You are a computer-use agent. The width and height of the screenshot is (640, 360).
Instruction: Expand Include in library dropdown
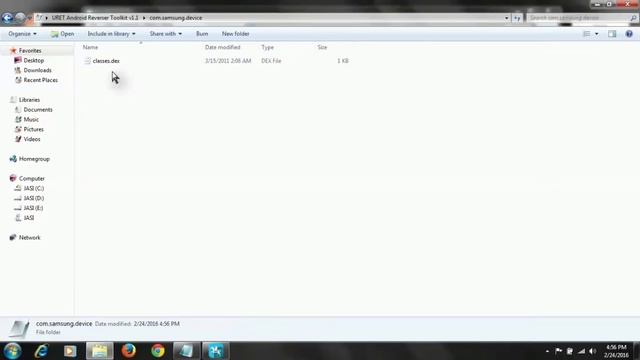111,33
